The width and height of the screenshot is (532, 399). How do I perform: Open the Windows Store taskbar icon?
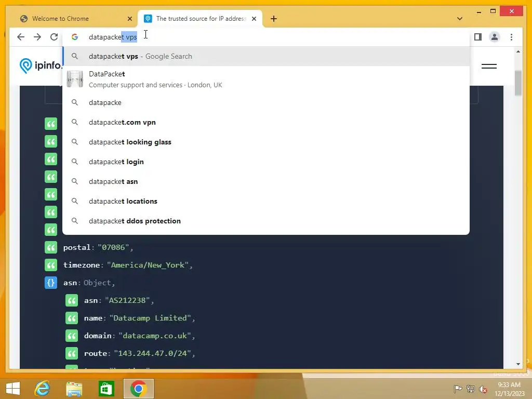[106, 389]
